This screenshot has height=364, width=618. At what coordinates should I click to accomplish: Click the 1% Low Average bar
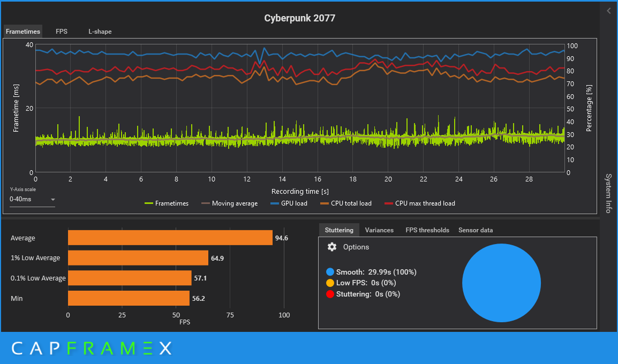coord(138,258)
